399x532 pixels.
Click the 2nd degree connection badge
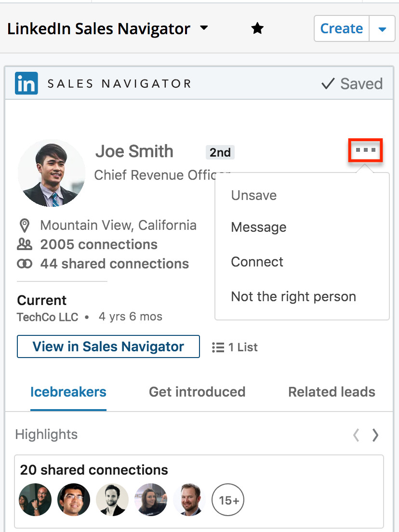220,152
